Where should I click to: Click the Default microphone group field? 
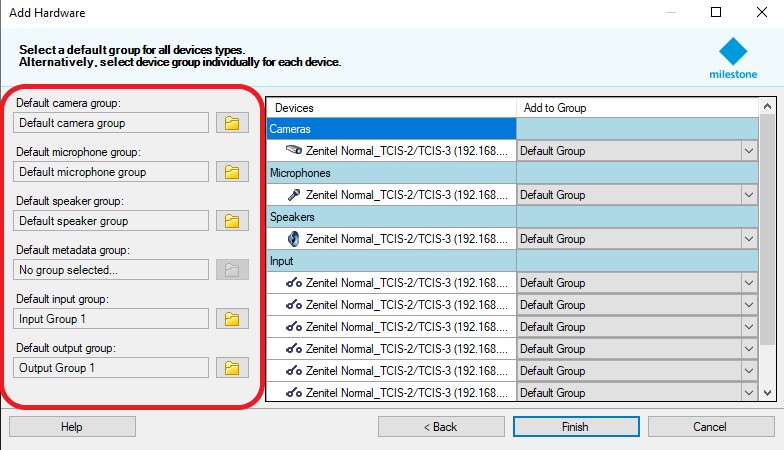click(x=111, y=172)
